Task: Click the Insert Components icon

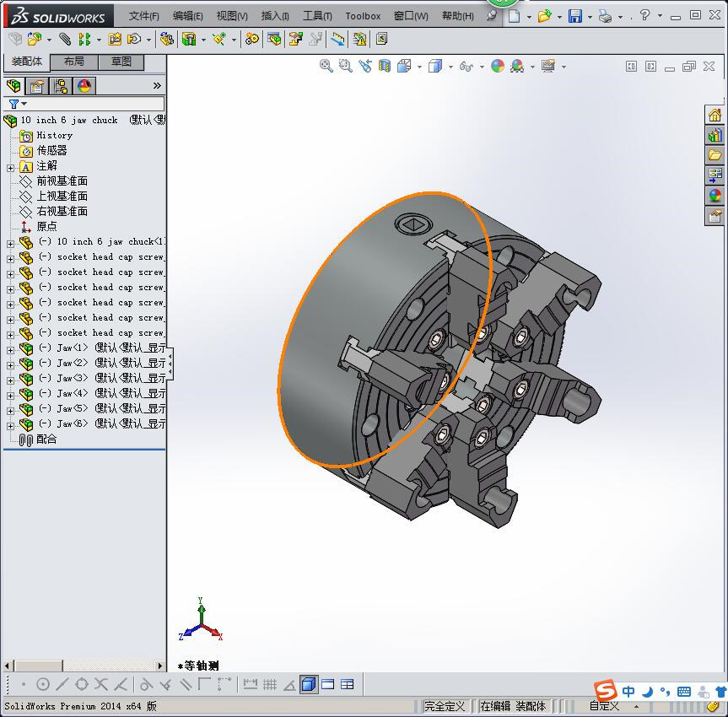Action: [34, 39]
